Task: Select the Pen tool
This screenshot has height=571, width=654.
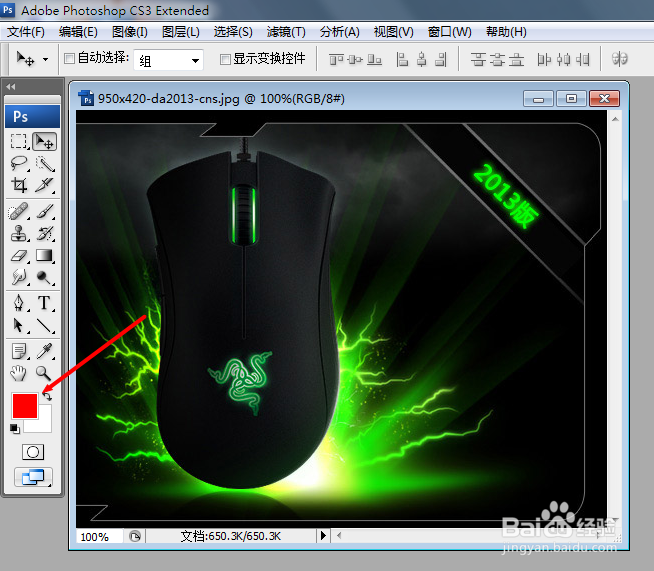Action: pyautogui.click(x=19, y=303)
